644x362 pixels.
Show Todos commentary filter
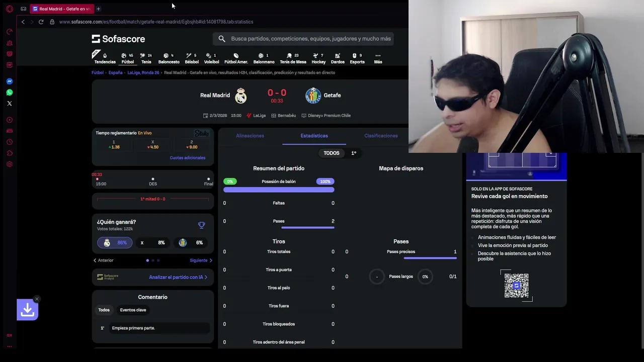click(x=104, y=310)
